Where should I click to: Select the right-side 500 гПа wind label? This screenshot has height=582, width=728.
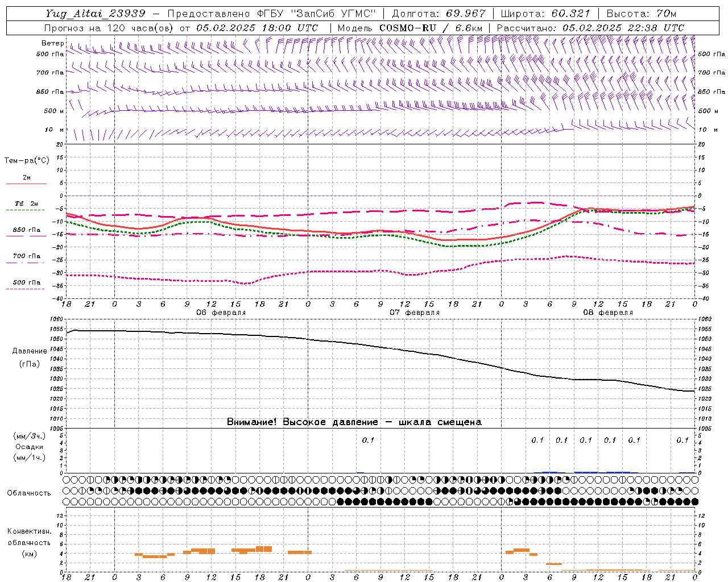(712, 54)
